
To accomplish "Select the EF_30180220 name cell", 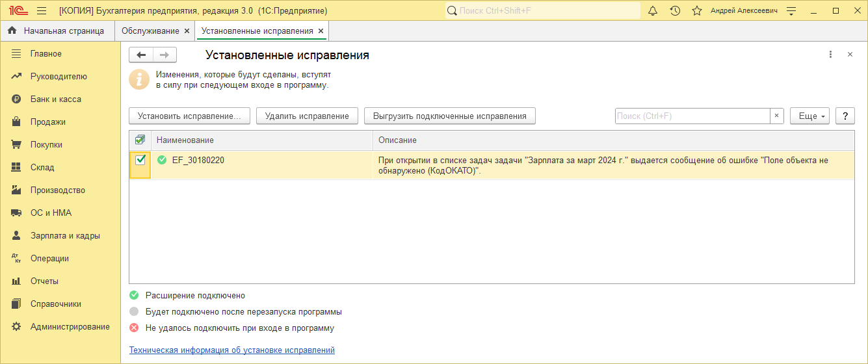I will tap(262, 165).
